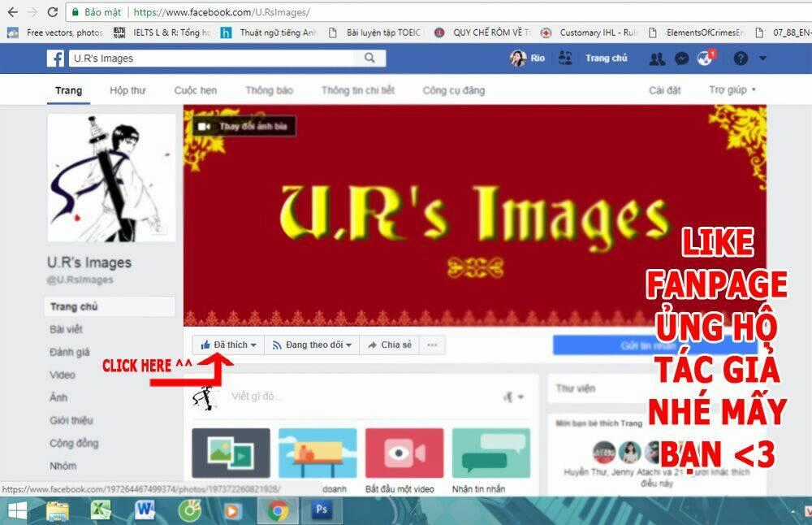Expand the account arrow in top bar
The width and height of the screenshot is (812, 525).
click(762, 59)
